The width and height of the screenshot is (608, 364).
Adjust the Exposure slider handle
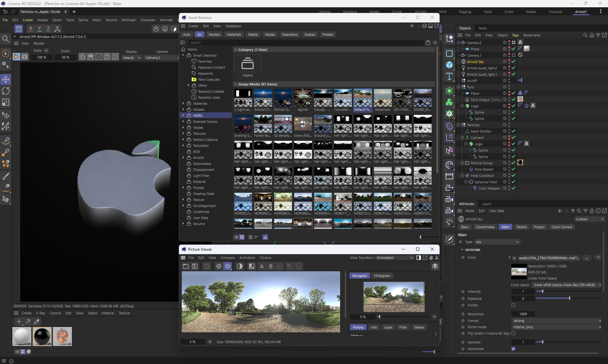coord(569,298)
